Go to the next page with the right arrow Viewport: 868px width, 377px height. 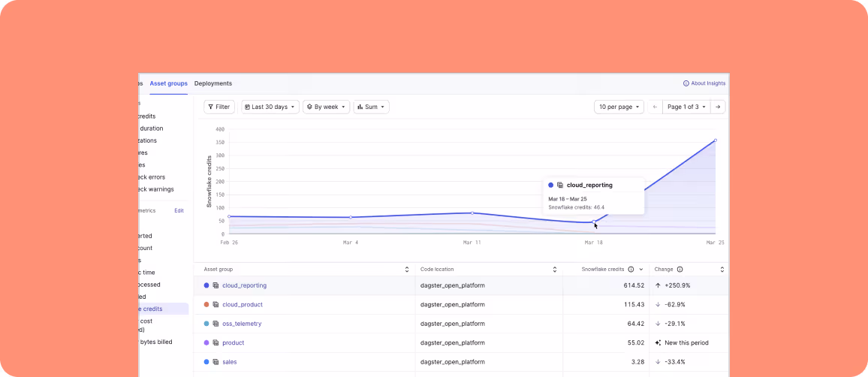(718, 107)
